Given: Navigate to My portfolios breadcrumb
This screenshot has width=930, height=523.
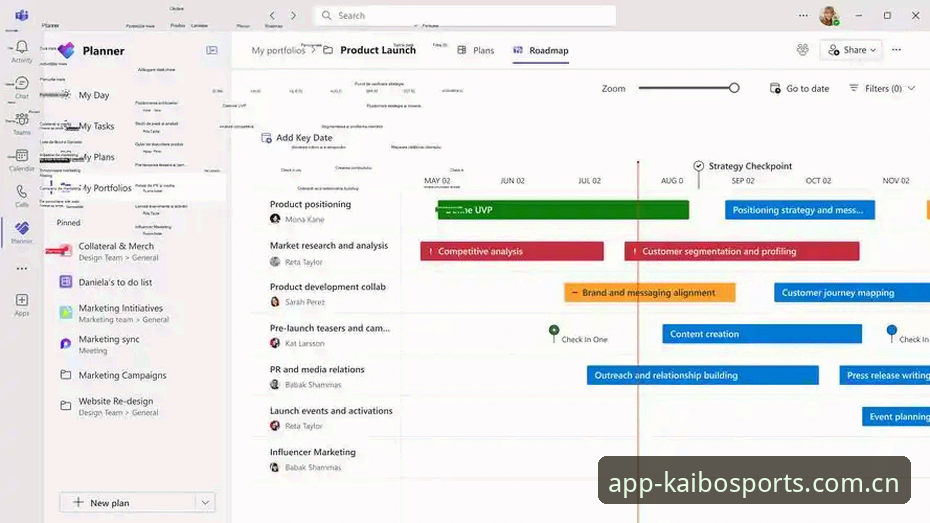Looking at the screenshot, I should coord(278,50).
